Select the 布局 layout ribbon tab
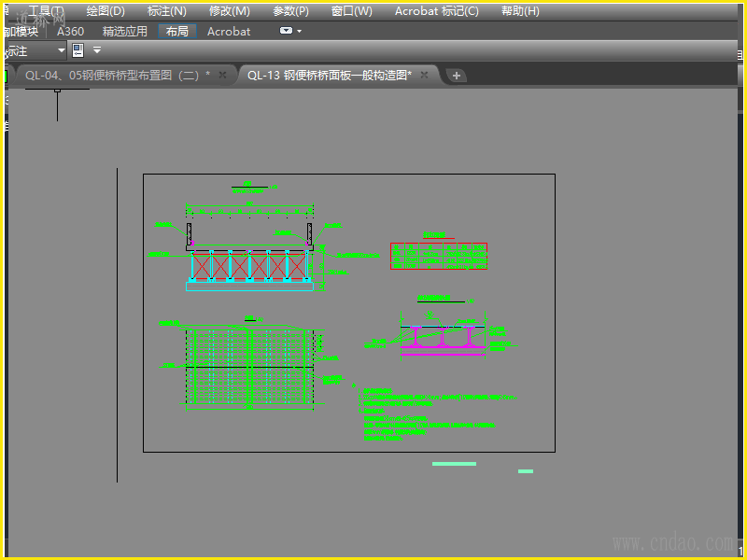 177,31
